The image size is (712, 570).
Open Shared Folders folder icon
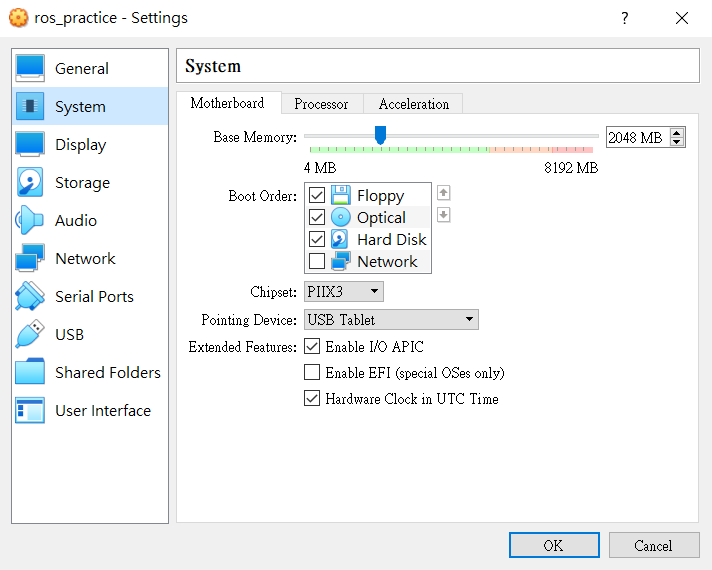click(30, 372)
